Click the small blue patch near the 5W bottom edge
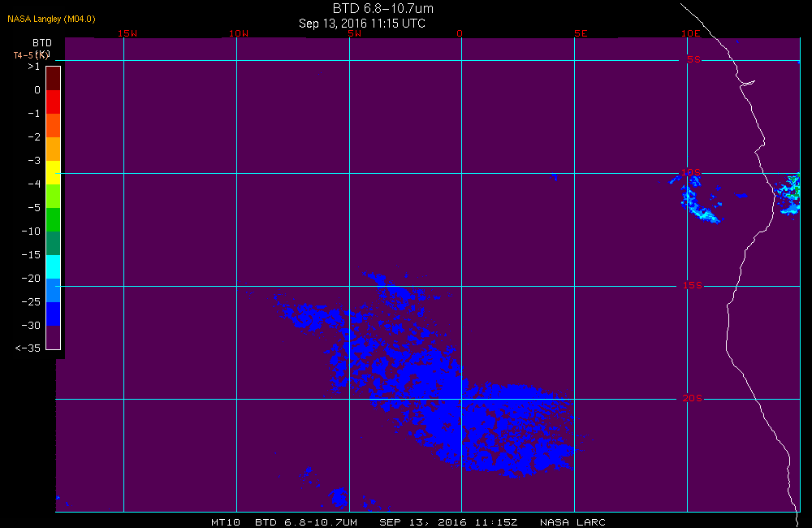The height and width of the screenshot is (528, 812). (339, 497)
